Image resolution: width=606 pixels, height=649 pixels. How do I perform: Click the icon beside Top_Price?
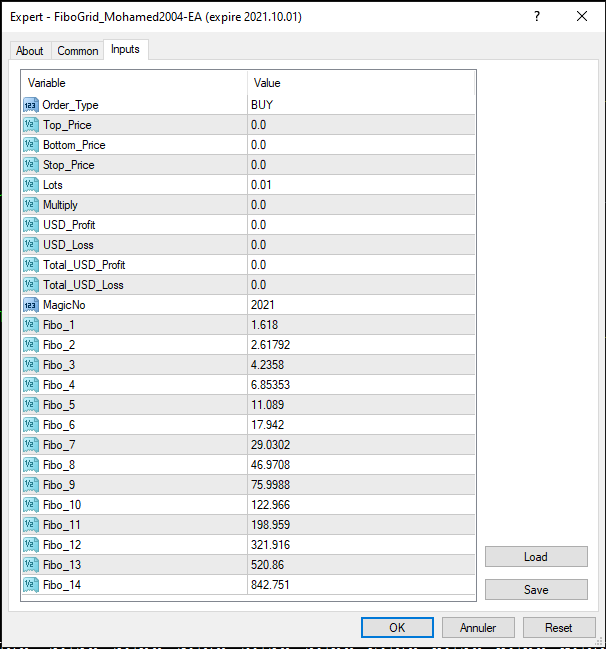(x=31, y=125)
